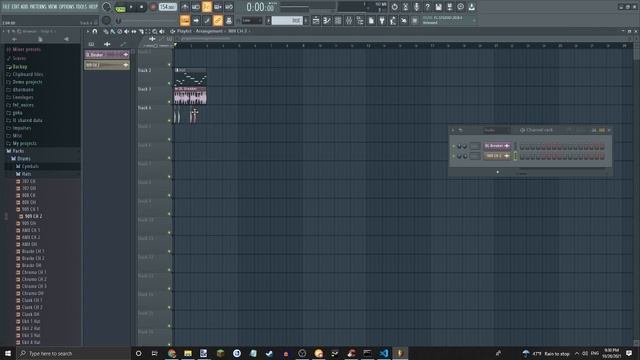Image resolution: width=640 pixels, height=360 pixels.
Task: Click the export download-arrow icon in top toolbar
Action: tap(471, 7)
